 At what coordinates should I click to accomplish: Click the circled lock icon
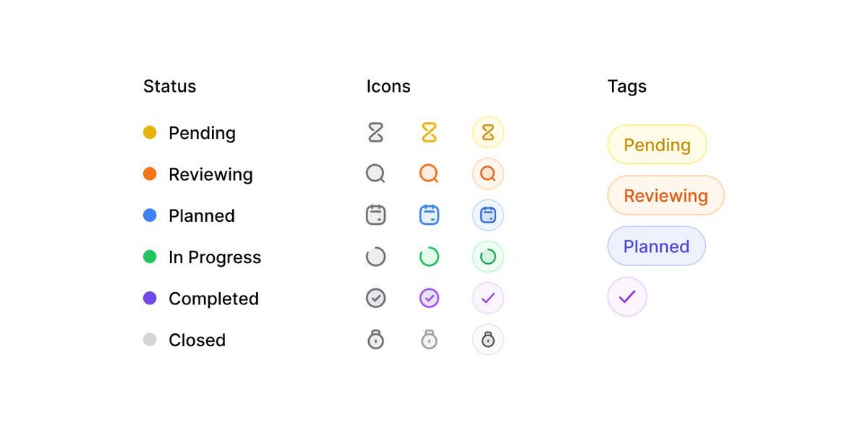click(x=488, y=340)
